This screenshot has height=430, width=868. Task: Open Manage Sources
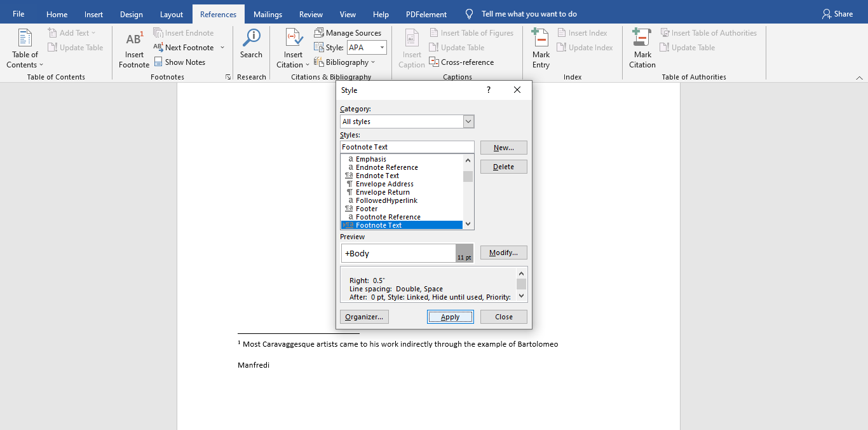348,32
